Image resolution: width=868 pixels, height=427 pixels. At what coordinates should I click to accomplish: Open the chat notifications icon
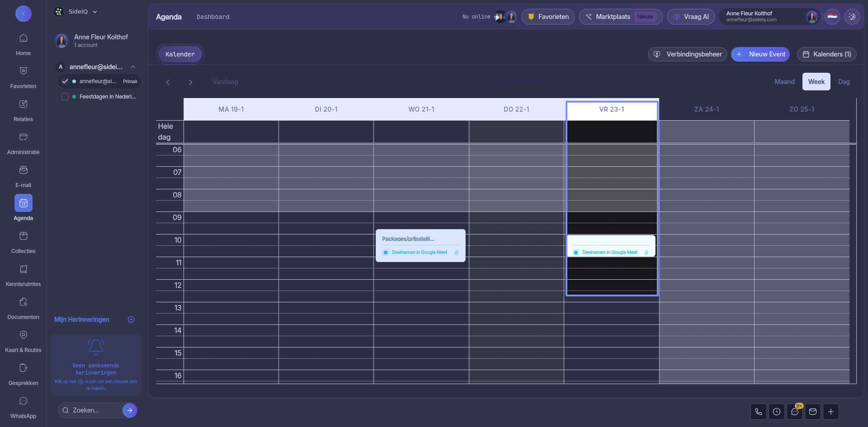(794, 412)
